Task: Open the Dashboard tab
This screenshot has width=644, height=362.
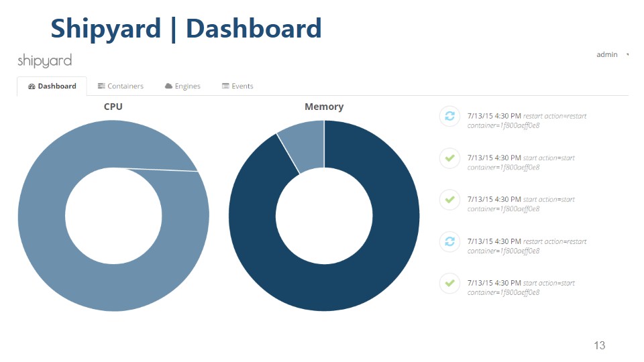Action: [x=52, y=86]
